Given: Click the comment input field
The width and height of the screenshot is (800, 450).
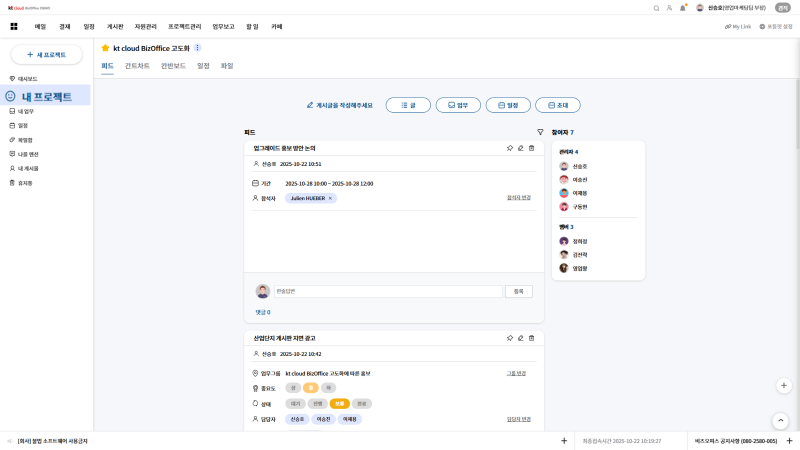Looking at the screenshot, I should pyautogui.click(x=388, y=291).
